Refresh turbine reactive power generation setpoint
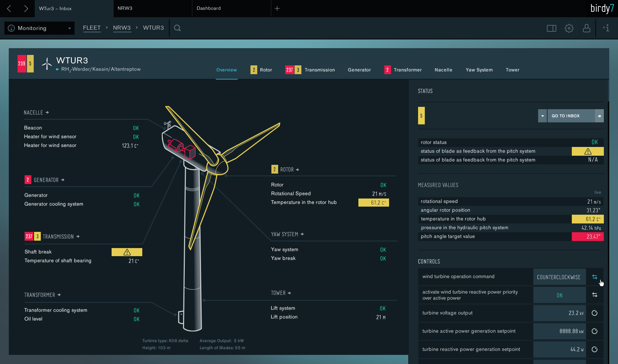This screenshot has height=364, width=618. 595,350
